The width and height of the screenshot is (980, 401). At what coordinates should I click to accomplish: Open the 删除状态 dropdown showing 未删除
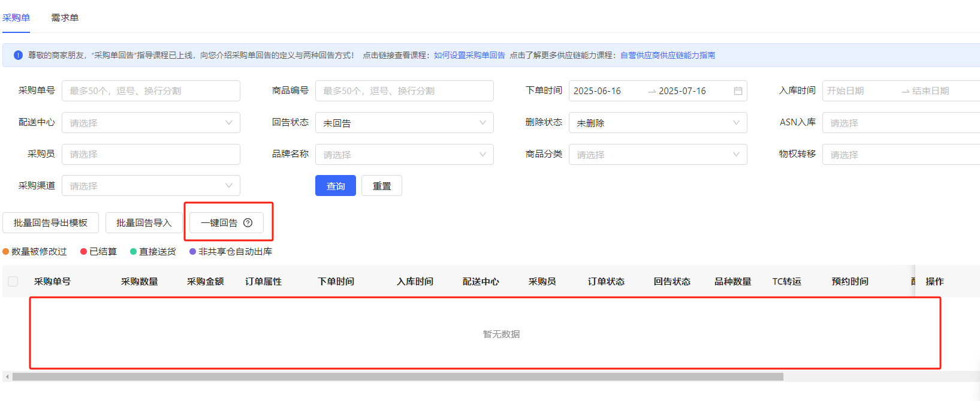(x=658, y=123)
